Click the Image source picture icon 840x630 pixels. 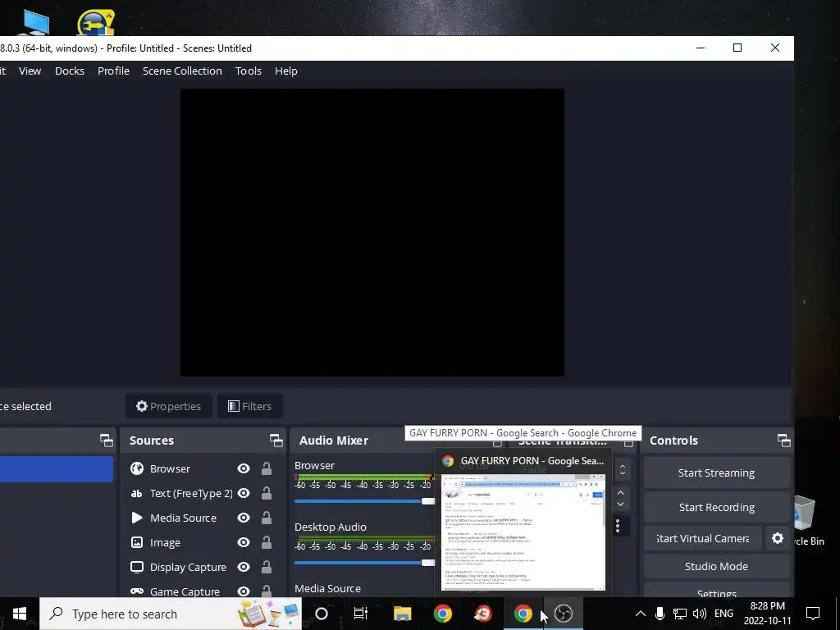[x=137, y=542]
